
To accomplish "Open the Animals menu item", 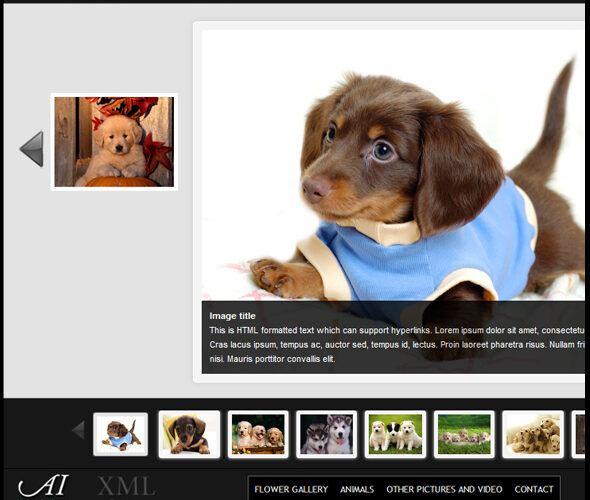I will tap(357, 489).
